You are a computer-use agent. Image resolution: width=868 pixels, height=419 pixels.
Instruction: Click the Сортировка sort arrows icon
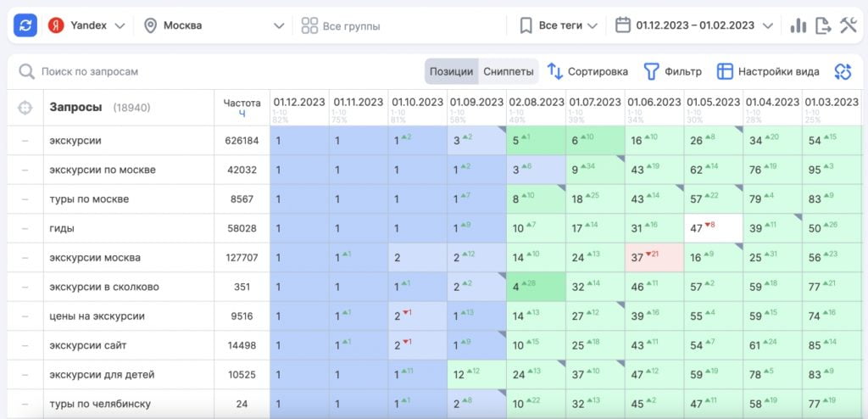tap(555, 72)
